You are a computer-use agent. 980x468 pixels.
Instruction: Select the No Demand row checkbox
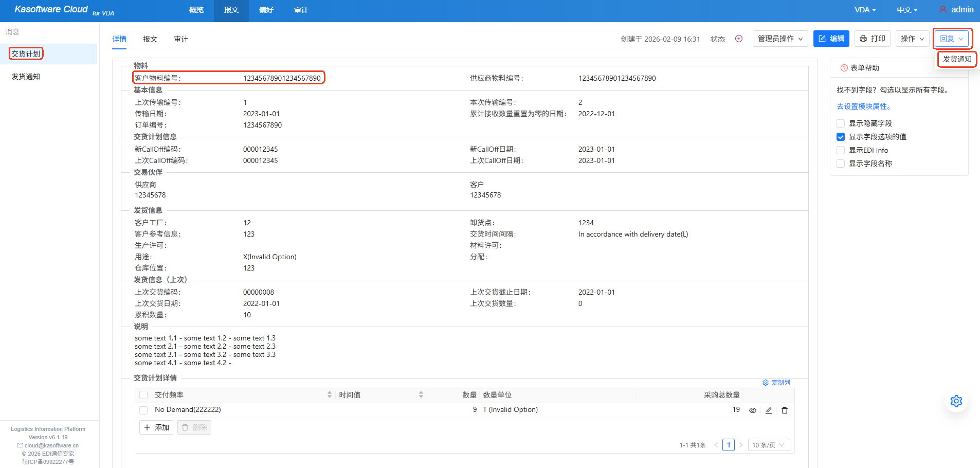point(144,410)
